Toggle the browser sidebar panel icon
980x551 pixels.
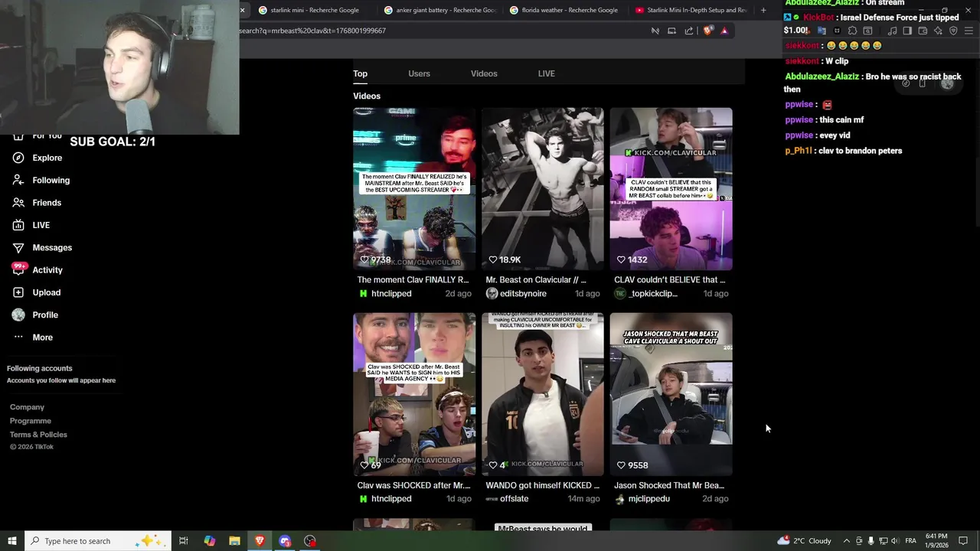(907, 31)
